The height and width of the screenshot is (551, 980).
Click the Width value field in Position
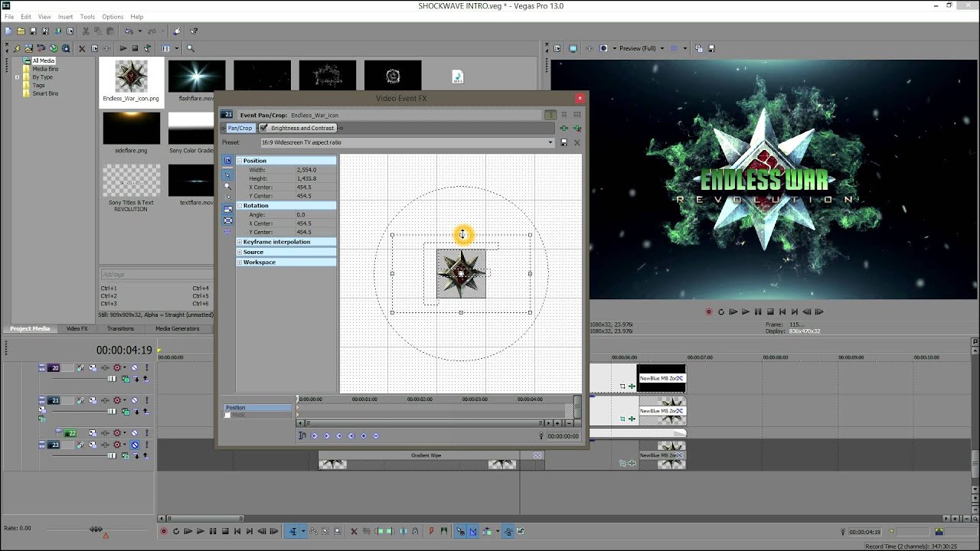[x=315, y=170]
